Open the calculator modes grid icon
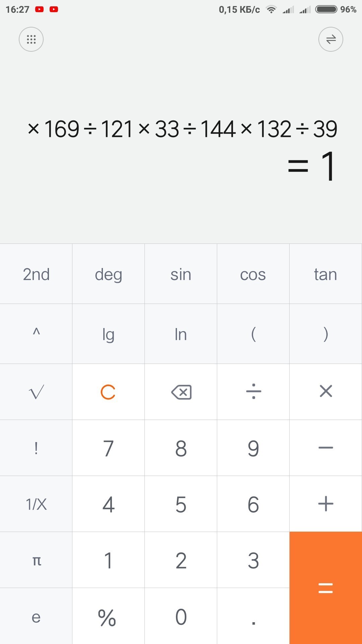 [31, 39]
